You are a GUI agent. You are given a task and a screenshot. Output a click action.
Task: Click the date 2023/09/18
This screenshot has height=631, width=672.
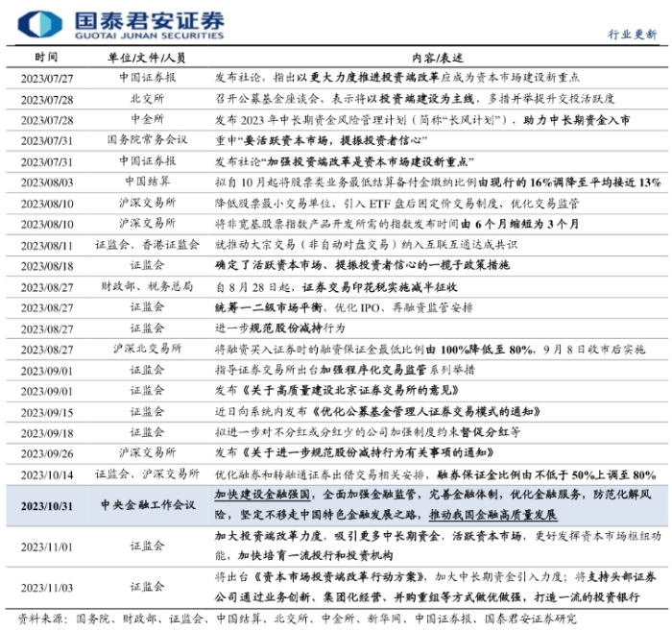pos(47,433)
